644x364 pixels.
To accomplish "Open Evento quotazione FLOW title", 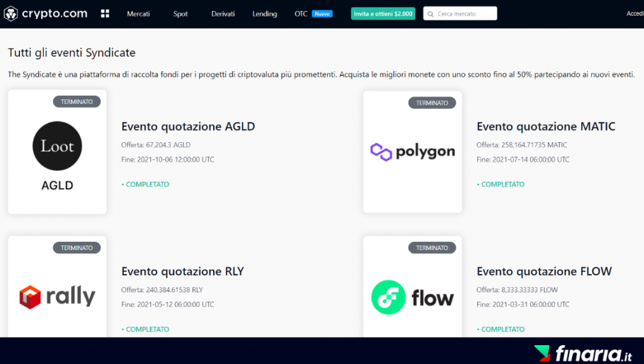I will [x=544, y=271].
